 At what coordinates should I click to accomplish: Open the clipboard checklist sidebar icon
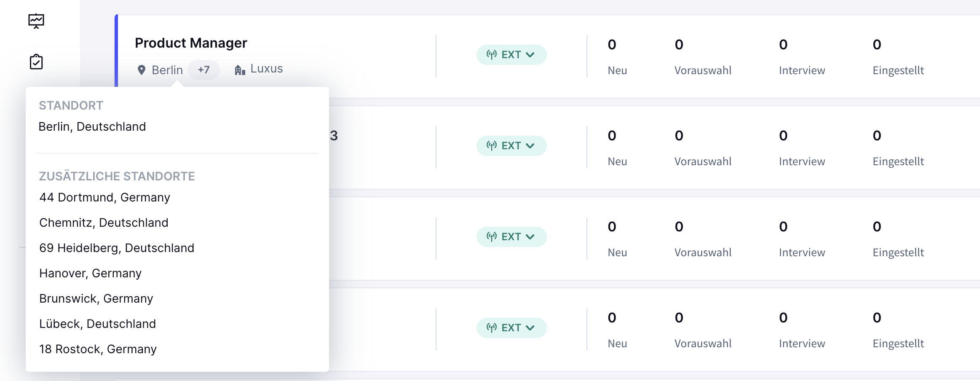point(36,62)
